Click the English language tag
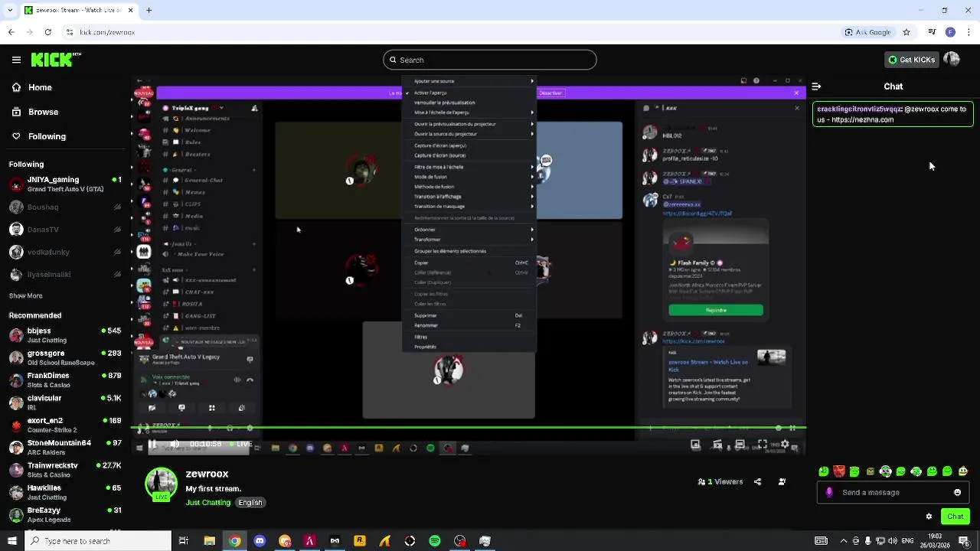 [250, 503]
